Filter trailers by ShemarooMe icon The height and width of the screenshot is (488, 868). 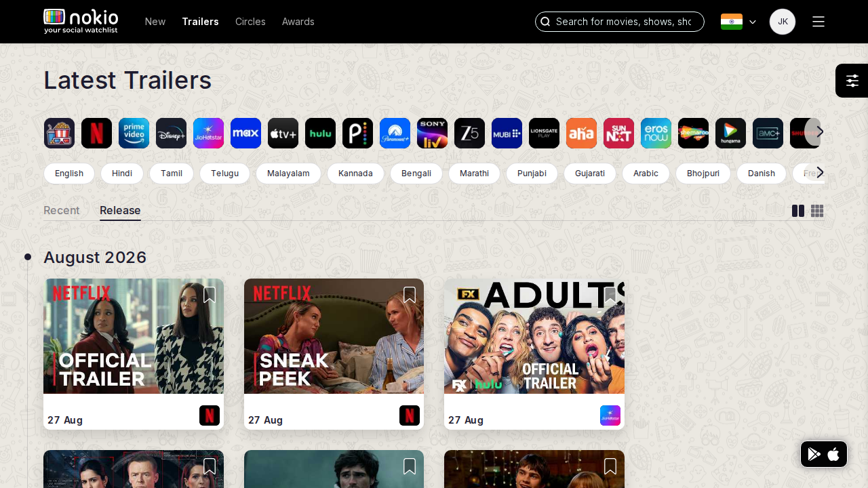click(x=693, y=133)
